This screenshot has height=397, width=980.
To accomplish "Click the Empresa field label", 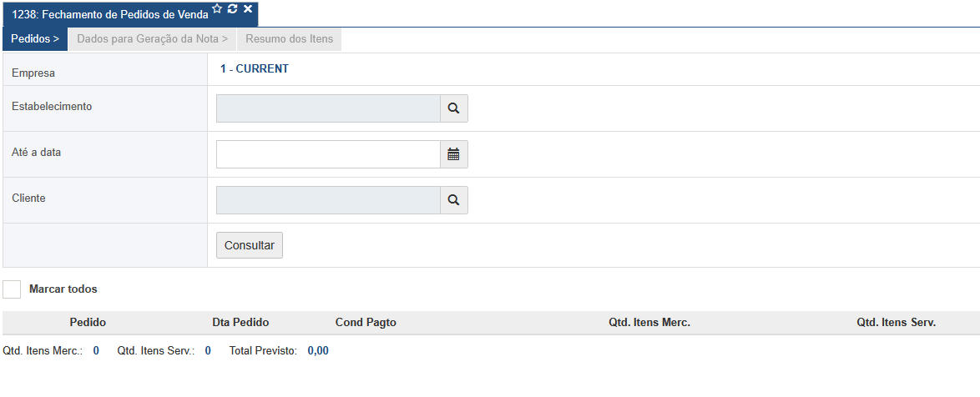I will pyautogui.click(x=33, y=73).
